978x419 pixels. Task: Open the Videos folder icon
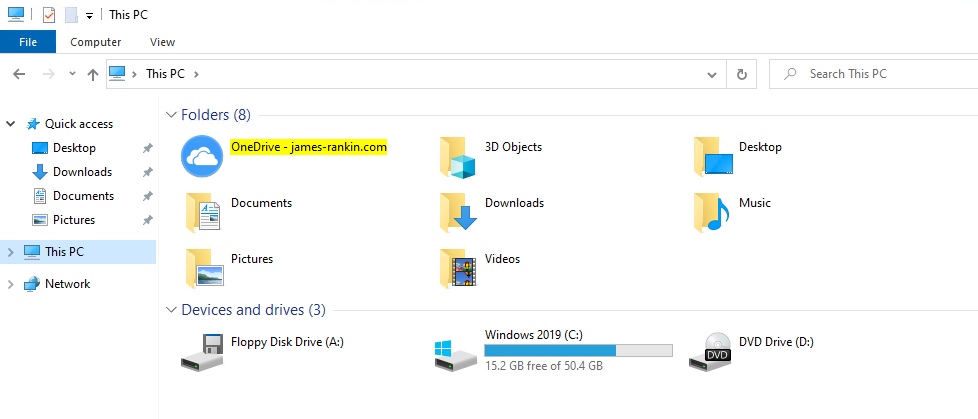458,267
